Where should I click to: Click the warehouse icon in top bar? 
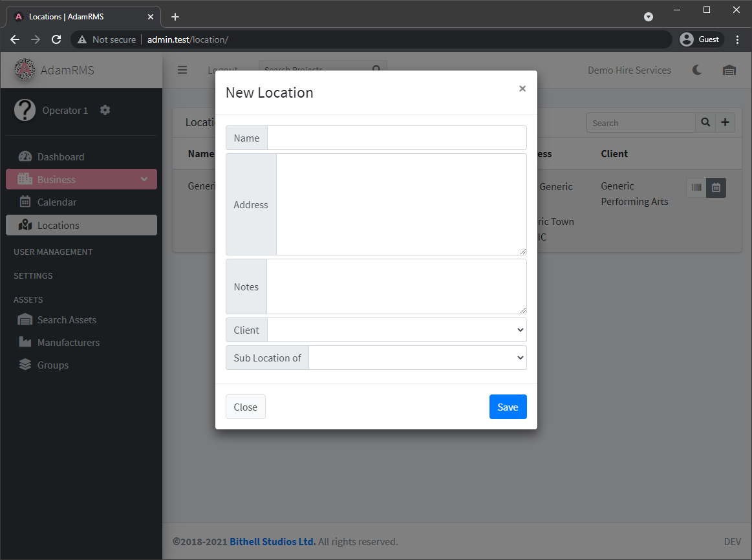point(729,70)
